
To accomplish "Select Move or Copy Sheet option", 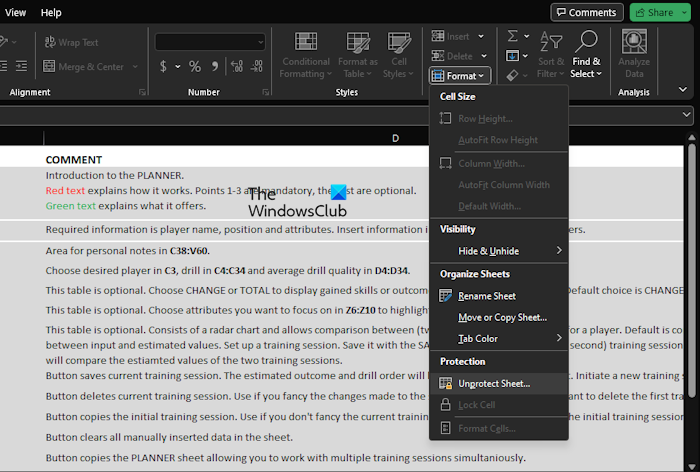I will (x=502, y=317).
